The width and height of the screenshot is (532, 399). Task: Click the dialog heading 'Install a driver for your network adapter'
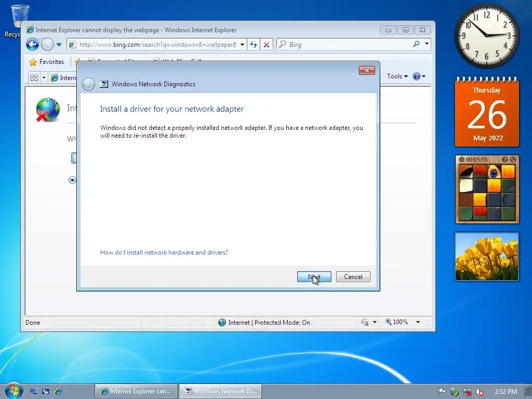[x=171, y=109]
